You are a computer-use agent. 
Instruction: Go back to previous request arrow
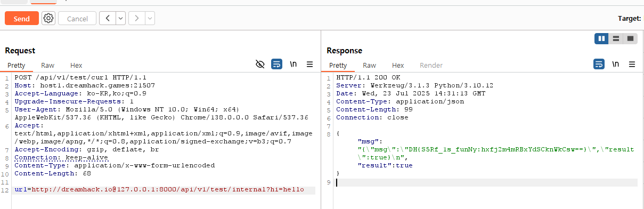point(108,18)
